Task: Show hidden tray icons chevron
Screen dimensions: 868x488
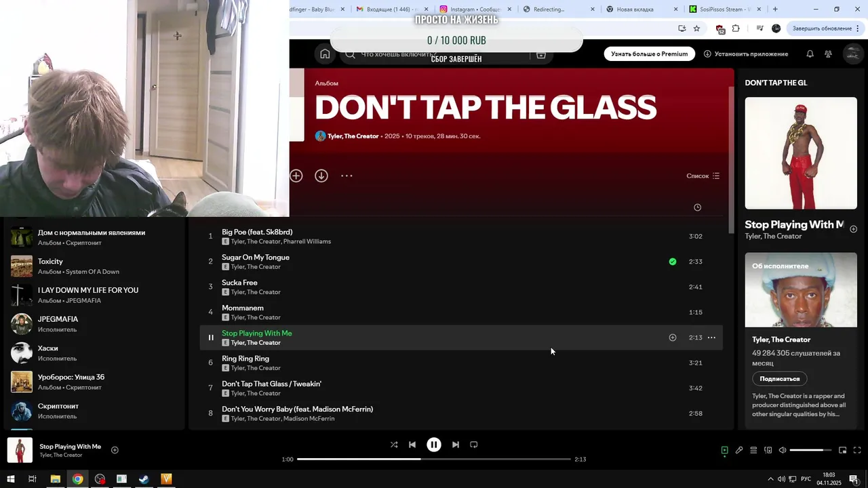Action: pos(770,479)
